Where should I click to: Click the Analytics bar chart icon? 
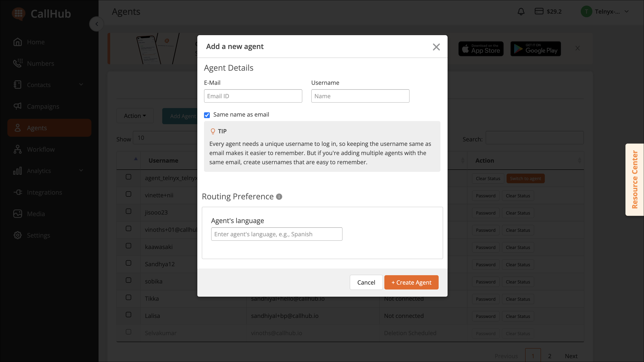17,171
